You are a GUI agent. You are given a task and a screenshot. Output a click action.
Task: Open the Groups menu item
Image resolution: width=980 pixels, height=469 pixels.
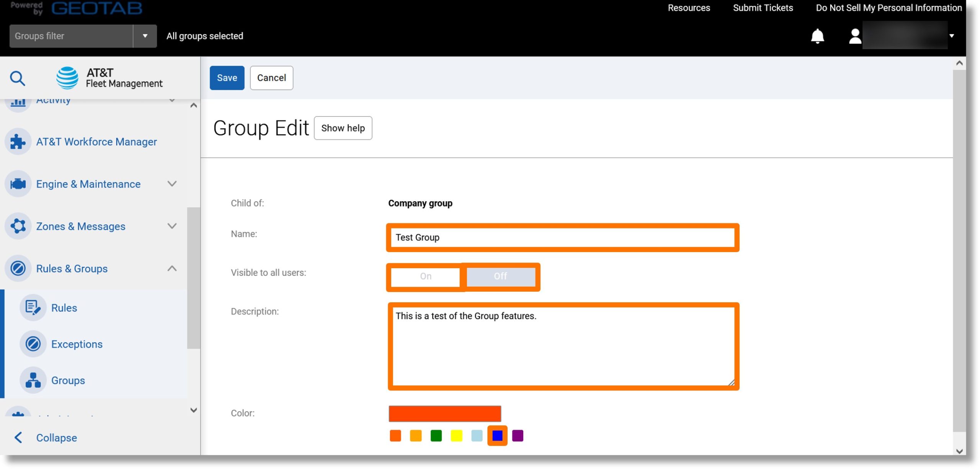tap(68, 380)
